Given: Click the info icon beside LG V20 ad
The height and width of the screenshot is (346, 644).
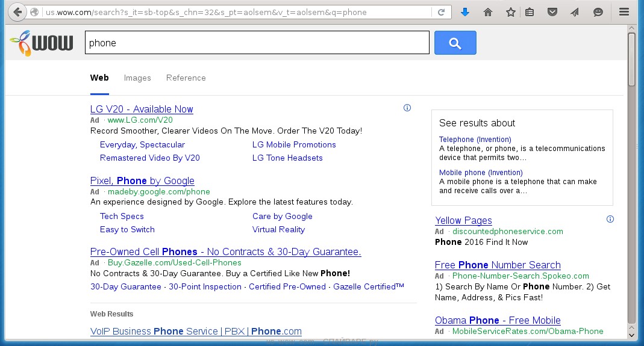Looking at the screenshot, I should pyautogui.click(x=407, y=108).
